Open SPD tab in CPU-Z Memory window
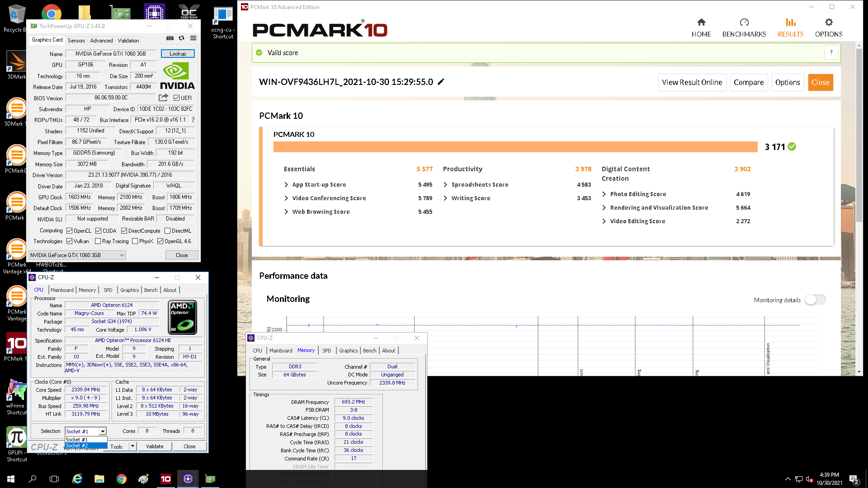 (327, 351)
